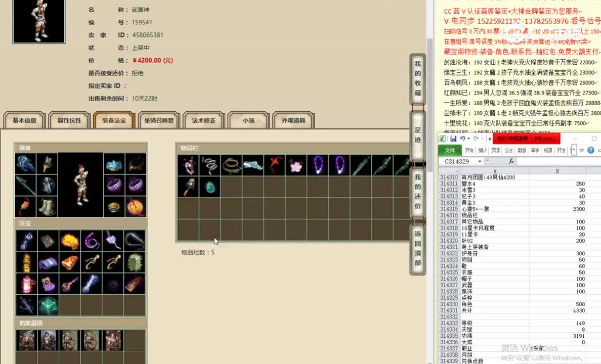Select the golden pagoda treasure icon

(x=26, y=262)
